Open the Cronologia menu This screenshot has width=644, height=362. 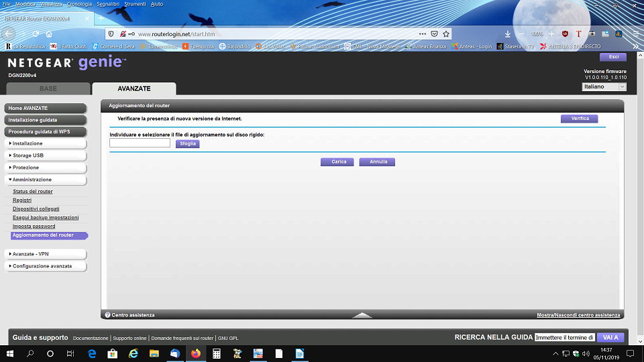pyautogui.click(x=79, y=4)
